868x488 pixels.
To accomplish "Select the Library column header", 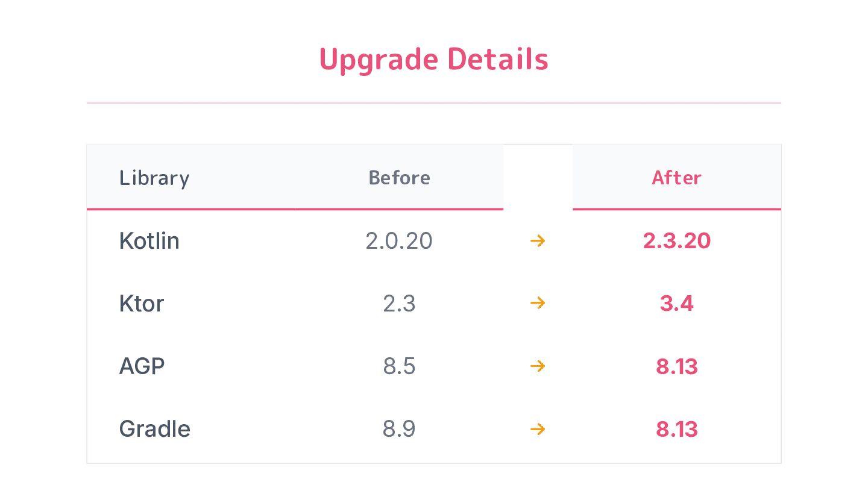I will (154, 178).
